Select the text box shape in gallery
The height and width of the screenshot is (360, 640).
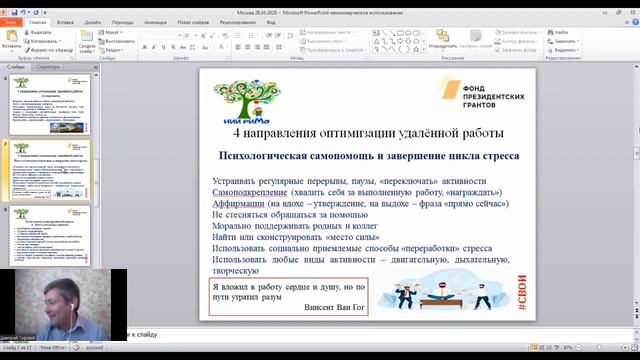(x=376, y=33)
